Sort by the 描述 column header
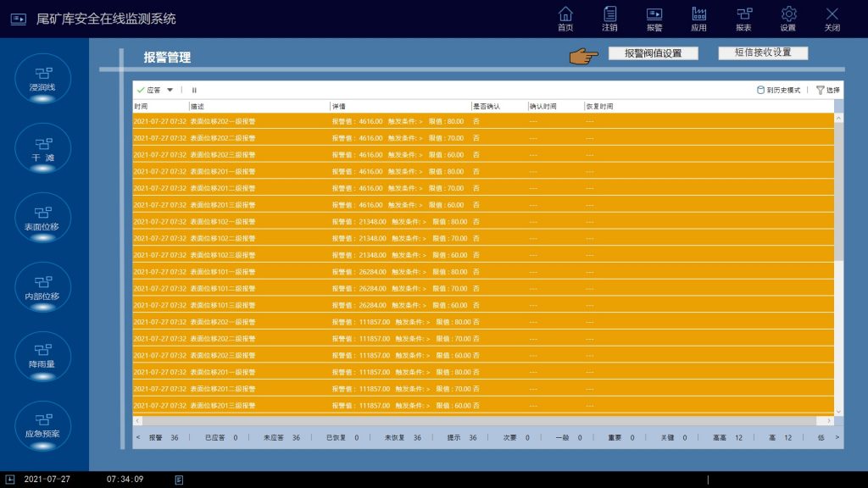The width and height of the screenshot is (868, 488). point(259,106)
